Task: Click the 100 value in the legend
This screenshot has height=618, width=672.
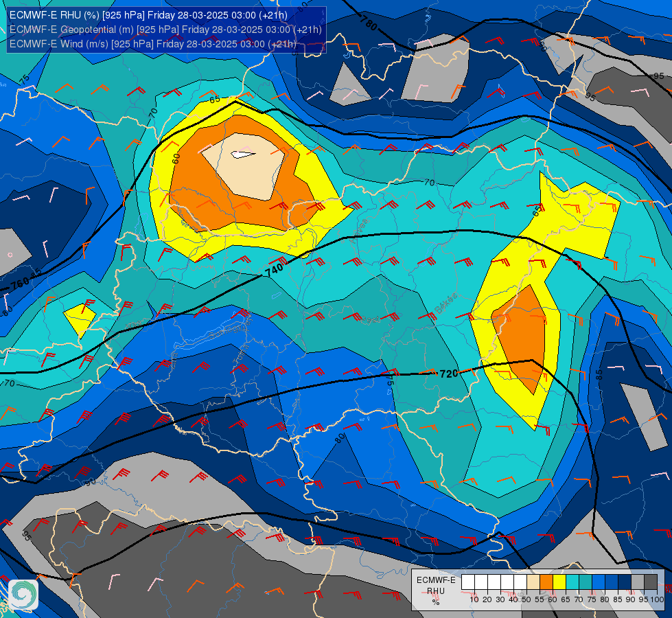Action: tap(657, 599)
